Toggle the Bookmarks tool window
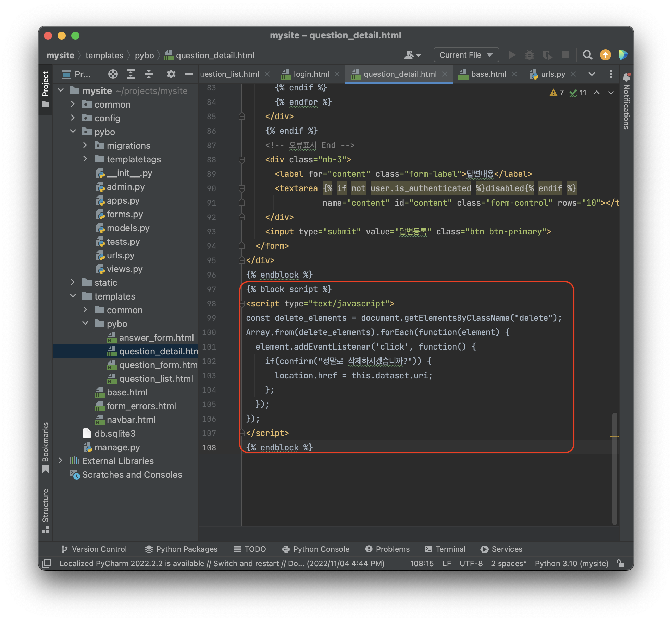The image size is (672, 621). 46,446
